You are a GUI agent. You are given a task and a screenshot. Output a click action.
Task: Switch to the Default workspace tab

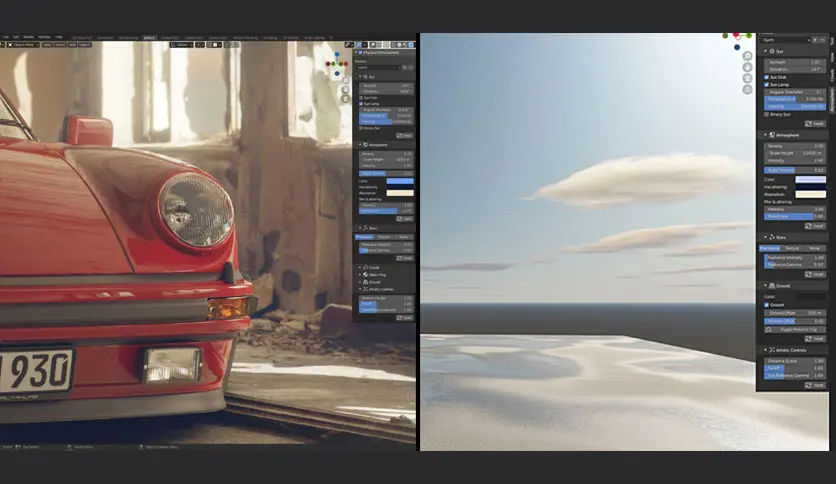point(149,38)
